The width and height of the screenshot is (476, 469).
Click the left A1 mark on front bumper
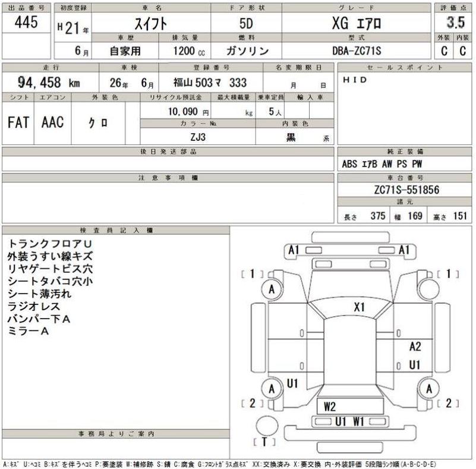pyautogui.click(x=293, y=250)
